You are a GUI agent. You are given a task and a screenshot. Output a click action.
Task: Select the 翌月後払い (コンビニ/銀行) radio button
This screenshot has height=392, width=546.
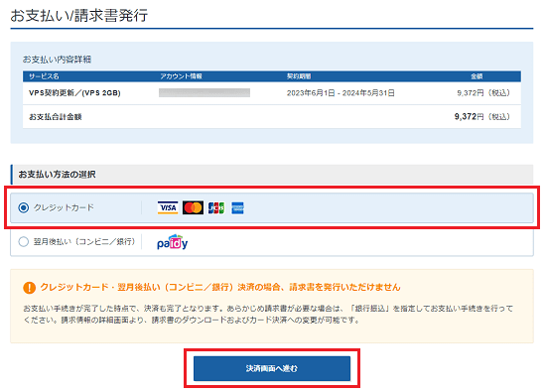(x=24, y=241)
